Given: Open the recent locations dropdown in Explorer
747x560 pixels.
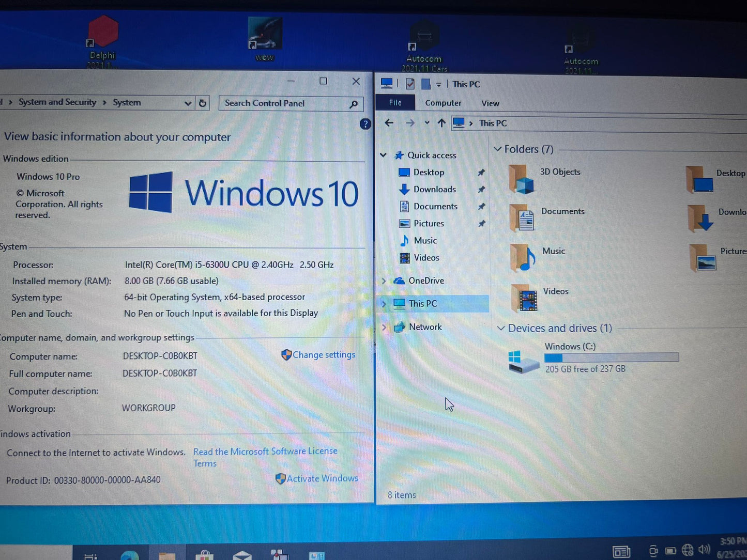Looking at the screenshot, I should click(x=427, y=123).
